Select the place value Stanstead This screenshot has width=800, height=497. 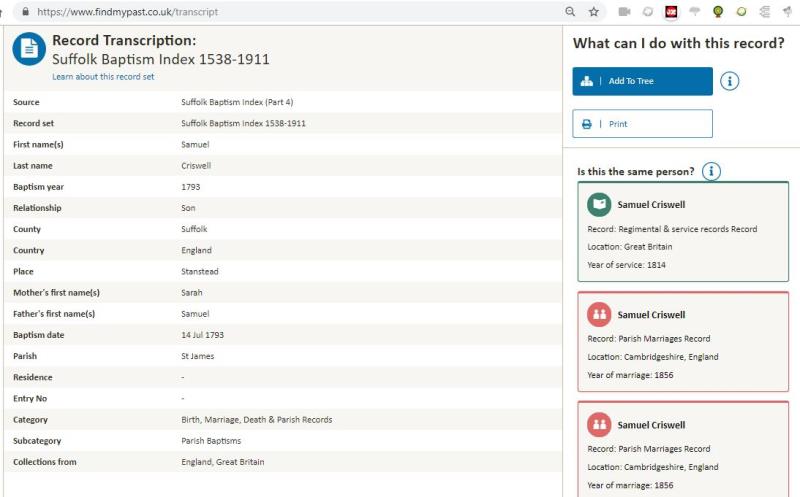tap(199, 271)
